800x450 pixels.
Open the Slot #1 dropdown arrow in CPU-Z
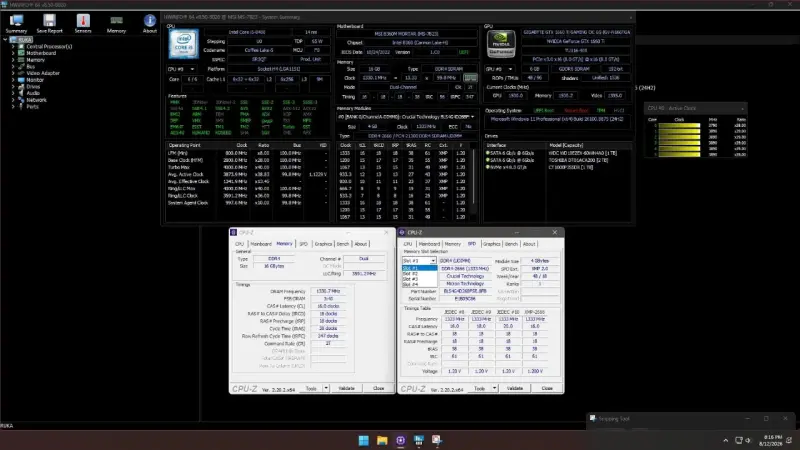[433, 261]
